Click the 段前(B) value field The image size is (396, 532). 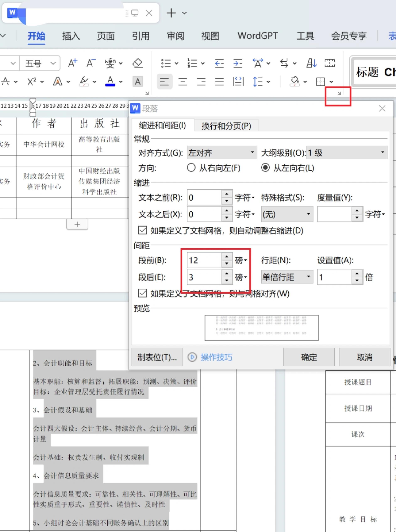click(x=204, y=260)
